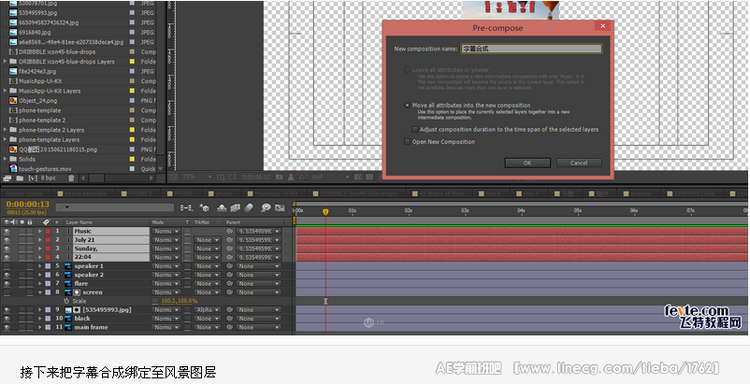This screenshot has width=750, height=384.
Task: Switch to the Render Queue tab
Action: click(25, 194)
